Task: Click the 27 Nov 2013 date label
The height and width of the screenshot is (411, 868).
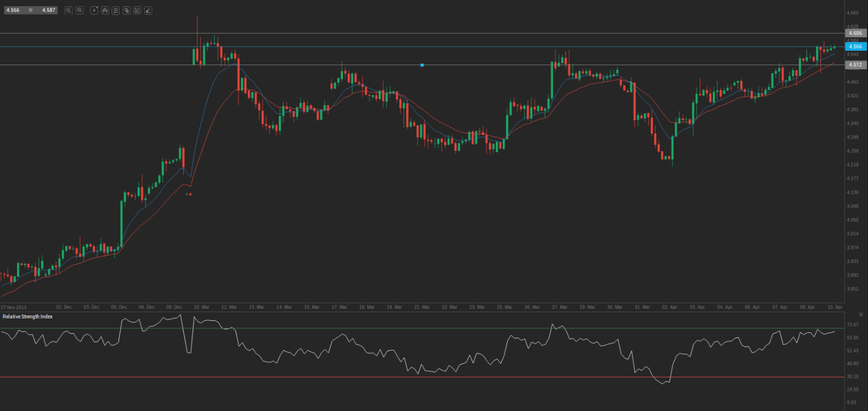Action: tap(13, 307)
